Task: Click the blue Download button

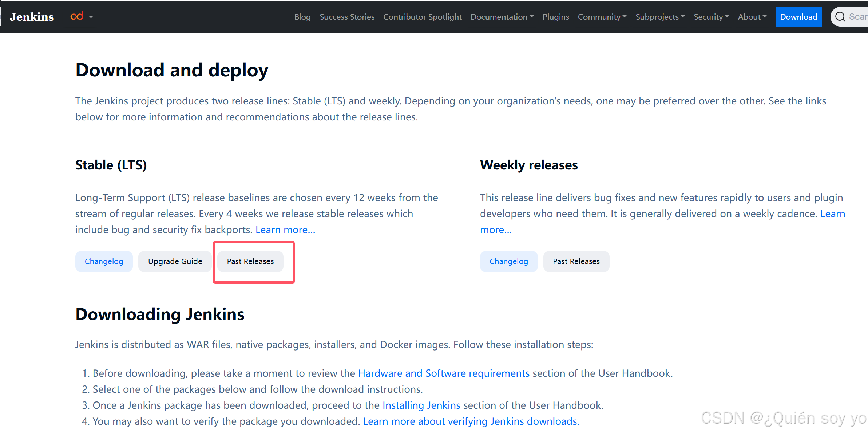Action: pos(798,17)
